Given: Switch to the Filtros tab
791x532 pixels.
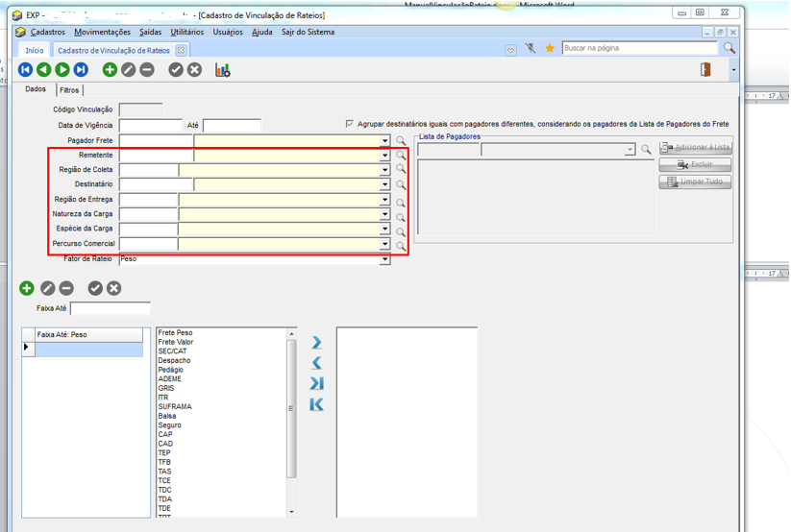Looking at the screenshot, I should click(x=69, y=90).
